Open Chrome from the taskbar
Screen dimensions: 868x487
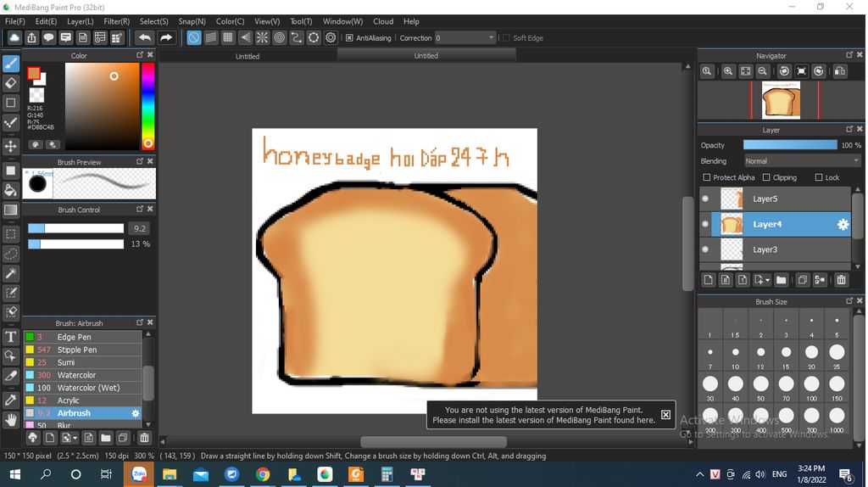[263, 474]
